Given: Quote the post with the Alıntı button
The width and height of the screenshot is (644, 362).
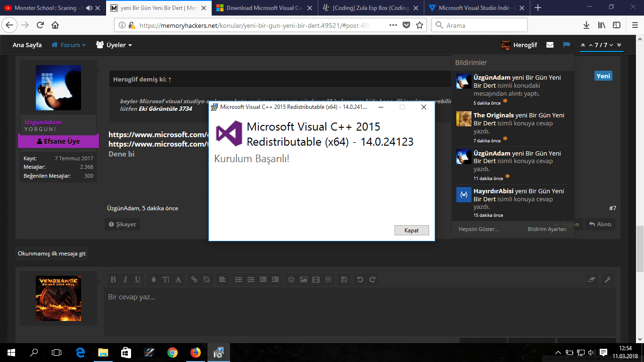Looking at the screenshot, I should tap(600, 224).
